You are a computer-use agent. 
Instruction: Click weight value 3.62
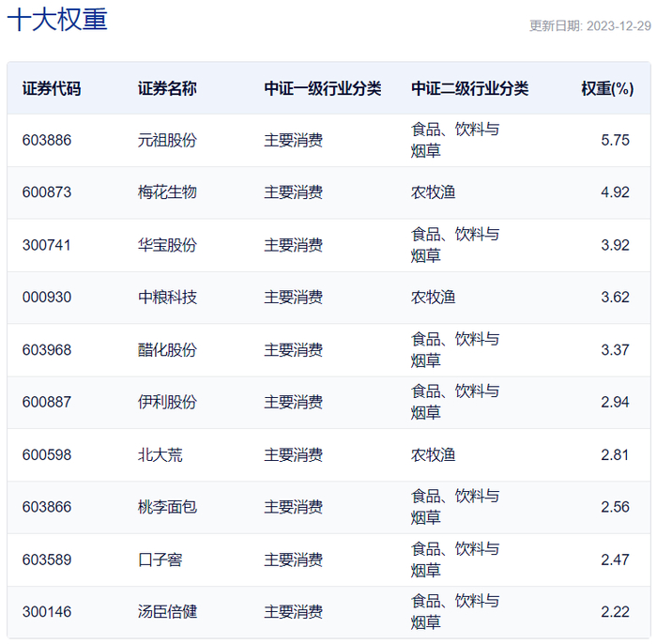[x=615, y=298]
